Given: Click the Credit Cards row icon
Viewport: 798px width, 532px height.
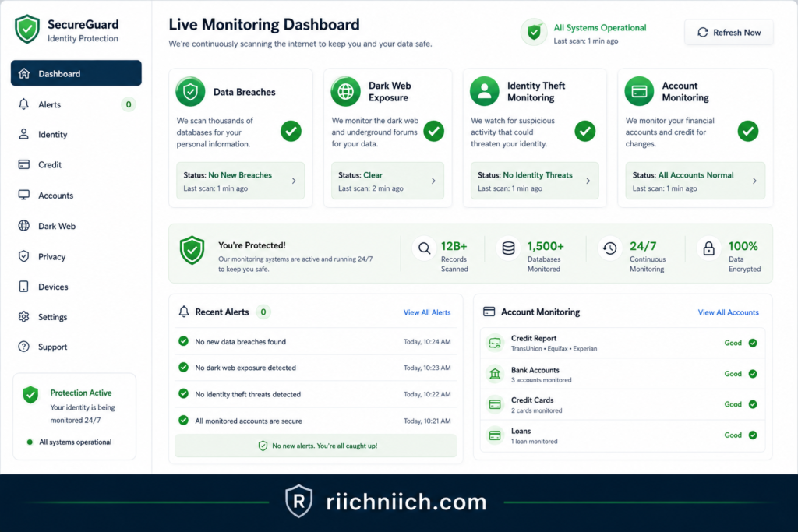Looking at the screenshot, I should [495, 404].
